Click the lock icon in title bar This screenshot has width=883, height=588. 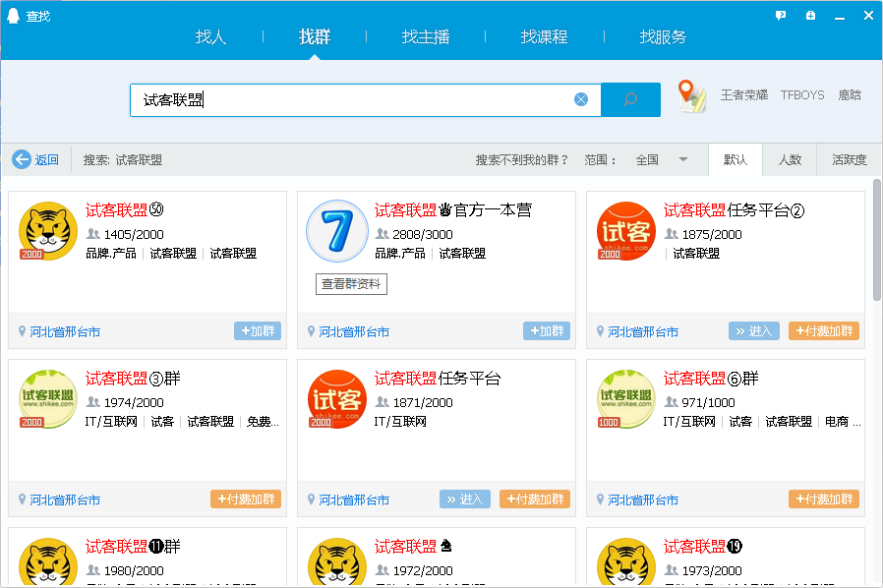(x=810, y=16)
